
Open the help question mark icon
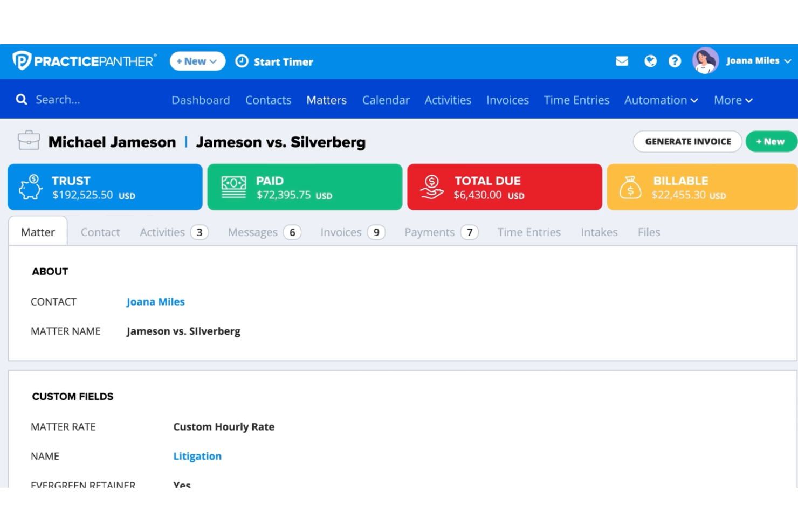coord(675,61)
